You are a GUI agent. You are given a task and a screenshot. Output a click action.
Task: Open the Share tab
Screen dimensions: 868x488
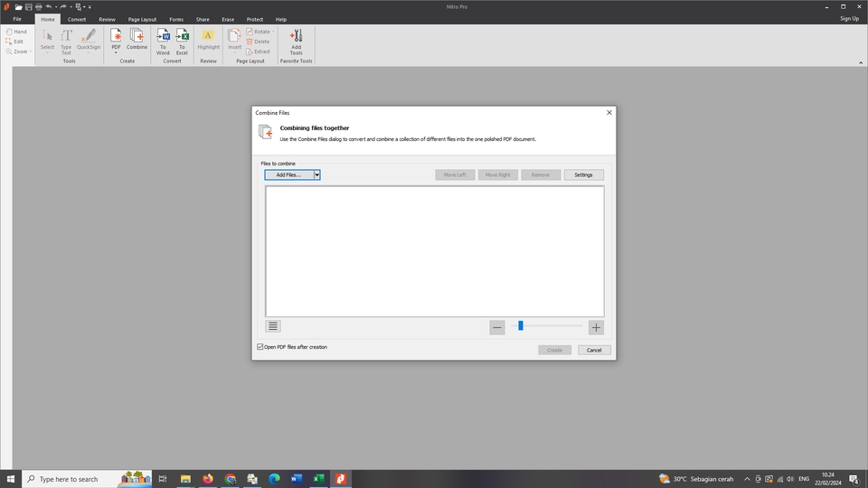tap(203, 19)
